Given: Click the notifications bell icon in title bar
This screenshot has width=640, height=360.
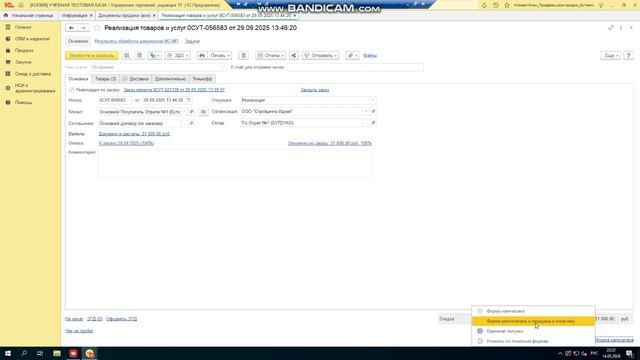Looking at the screenshot, I should 484,5.
